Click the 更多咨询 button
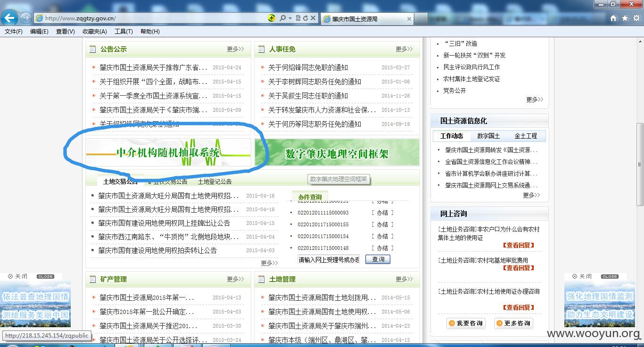Viewport: 644px width, 347px height. [513, 323]
